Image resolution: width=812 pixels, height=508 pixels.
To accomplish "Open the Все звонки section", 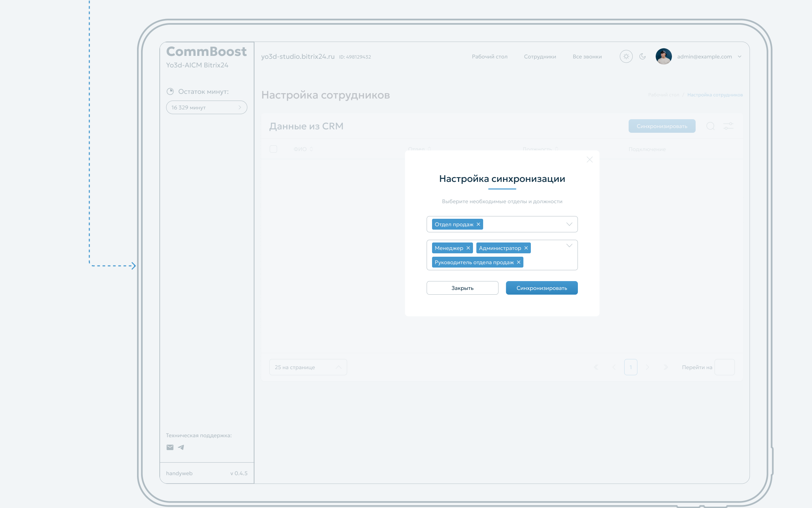I will pyautogui.click(x=587, y=57).
